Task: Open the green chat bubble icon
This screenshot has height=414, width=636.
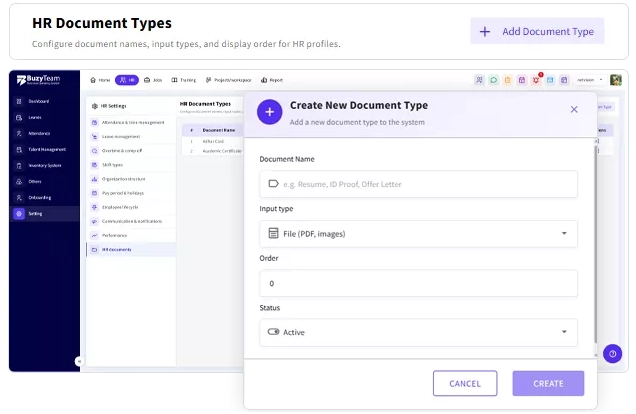Action: pyautogui.click(x=493, y=80)
